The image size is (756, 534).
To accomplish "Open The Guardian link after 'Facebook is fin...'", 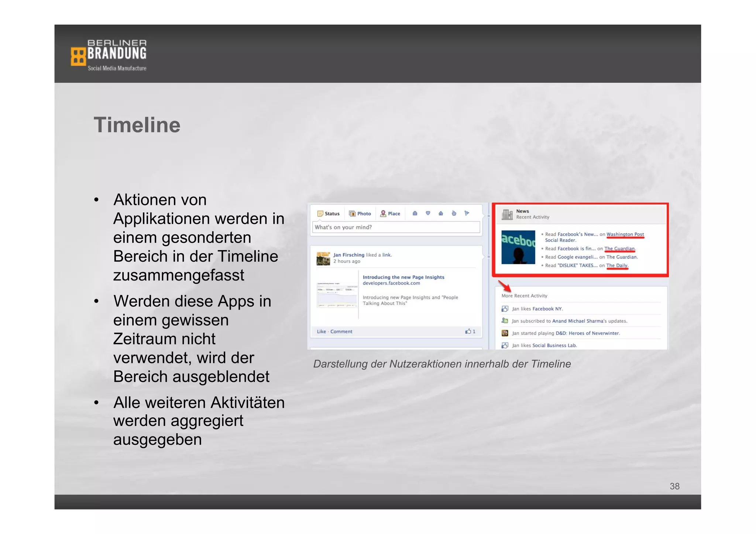I will [x=619, y=249].
